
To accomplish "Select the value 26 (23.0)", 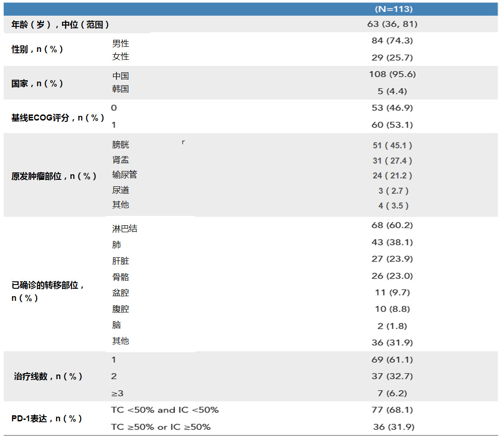I will [x=392, y=276].
